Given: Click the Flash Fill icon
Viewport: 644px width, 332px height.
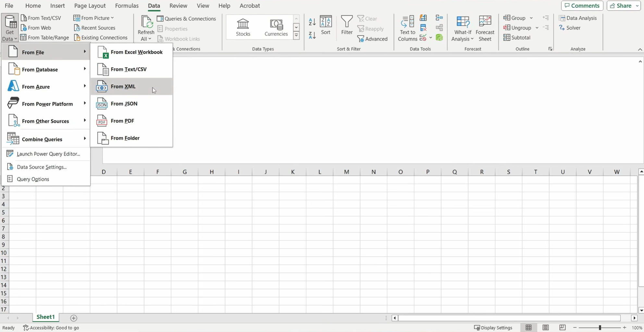Looking at the screenshot, I should coord(423,18).
